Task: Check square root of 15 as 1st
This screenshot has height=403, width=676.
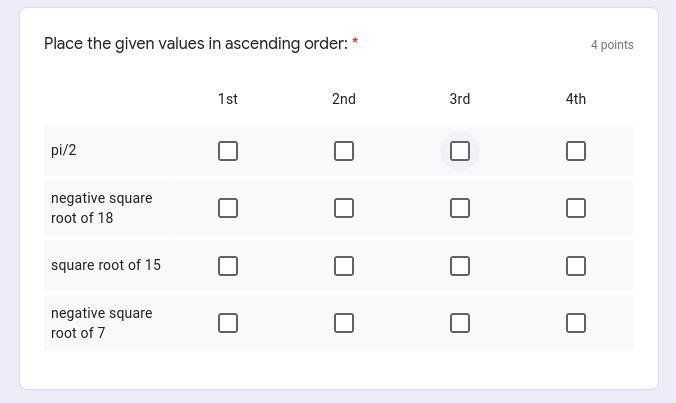Action: coord(228,266)
